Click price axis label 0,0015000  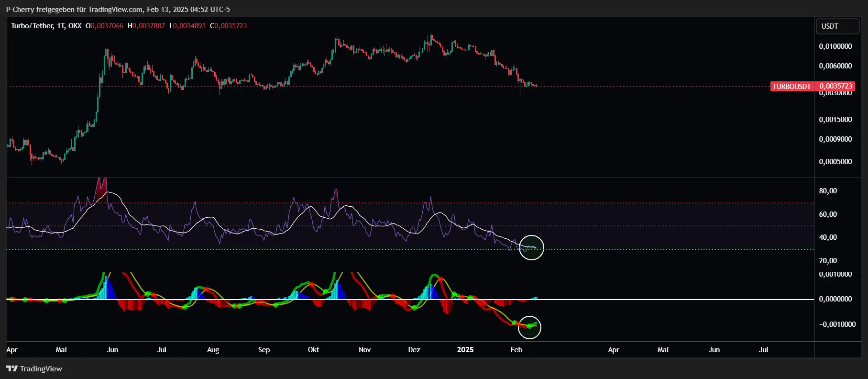coord(835,120)
